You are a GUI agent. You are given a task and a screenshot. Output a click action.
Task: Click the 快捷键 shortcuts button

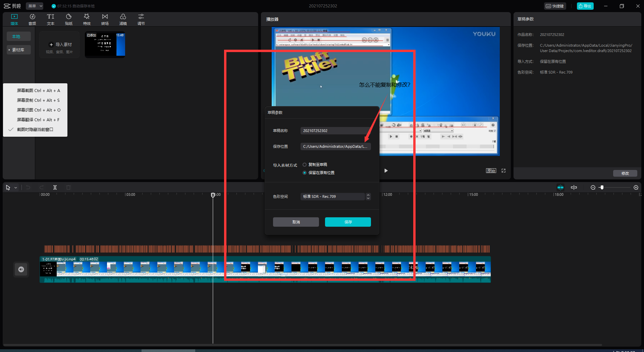555,6
